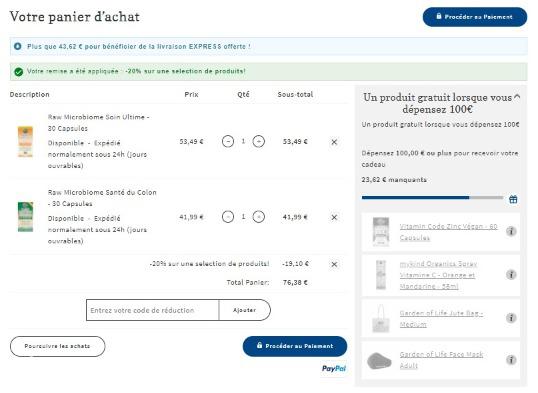Click the gift icon beside progress bar
538x393 pixels.
click(x=513, y=199)
